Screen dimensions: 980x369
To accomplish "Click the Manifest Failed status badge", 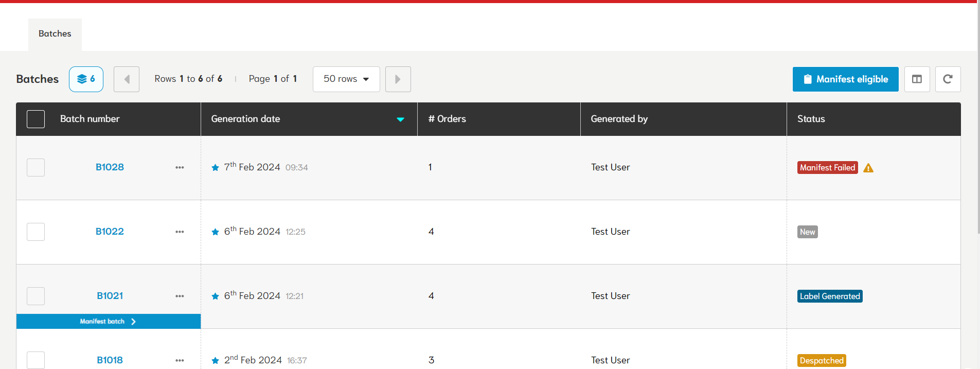I will tap(827, 168).
